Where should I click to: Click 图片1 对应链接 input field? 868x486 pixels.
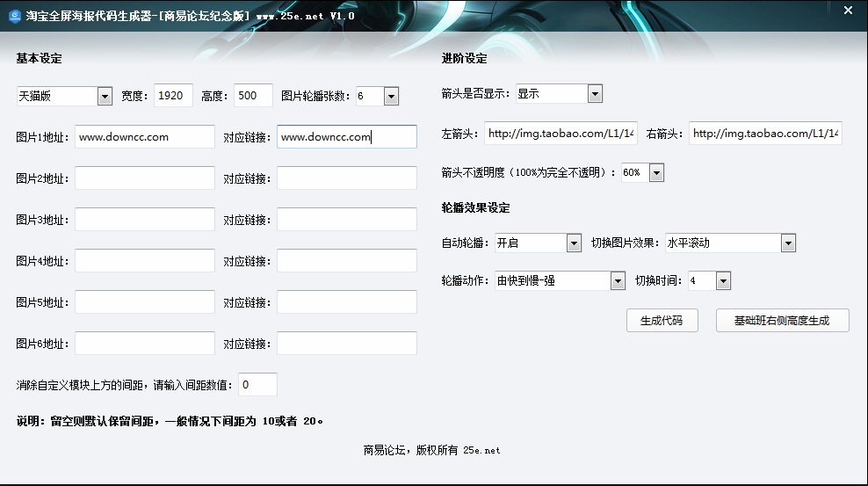point(346,137)
